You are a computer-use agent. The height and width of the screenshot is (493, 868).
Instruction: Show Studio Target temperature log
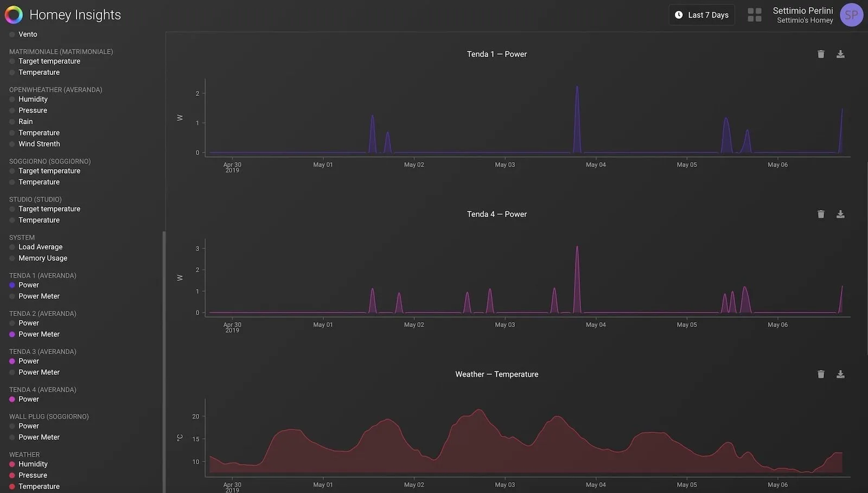click(x=44, y=209)
